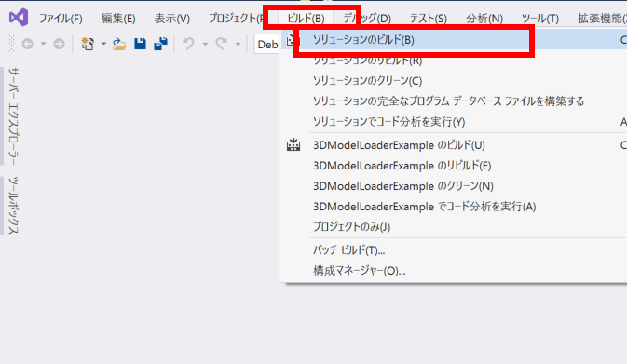Open file with the folder icon
Screen dimensions: 627x364
coord(119,44)
